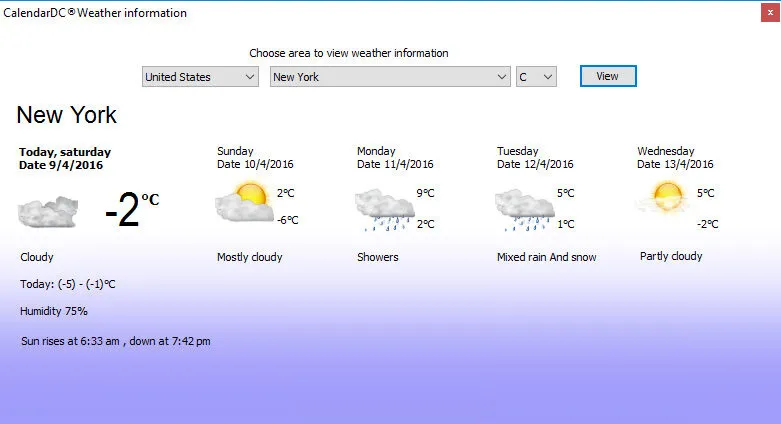Select the Humidity 75% text
This screenshot has height=424, width=781.
point(54,311)
